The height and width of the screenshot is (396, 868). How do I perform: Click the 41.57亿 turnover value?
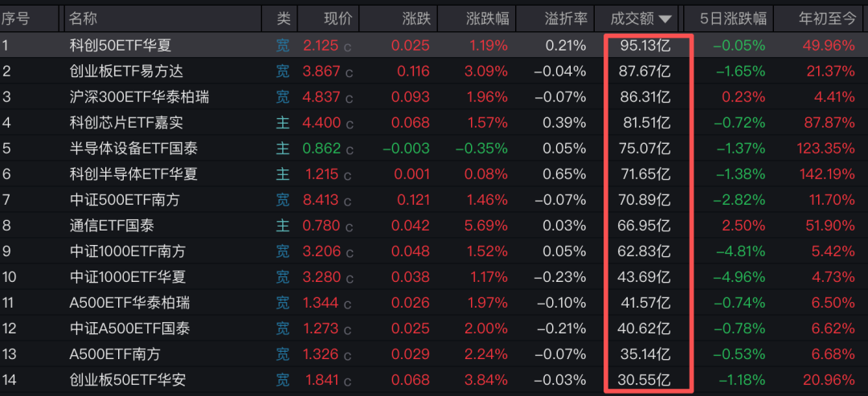coord(645,303)
